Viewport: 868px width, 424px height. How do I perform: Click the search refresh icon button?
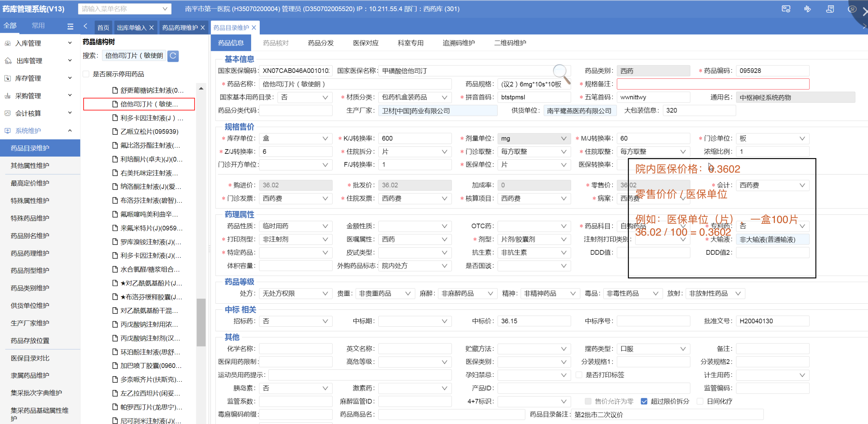pos(173,56)
